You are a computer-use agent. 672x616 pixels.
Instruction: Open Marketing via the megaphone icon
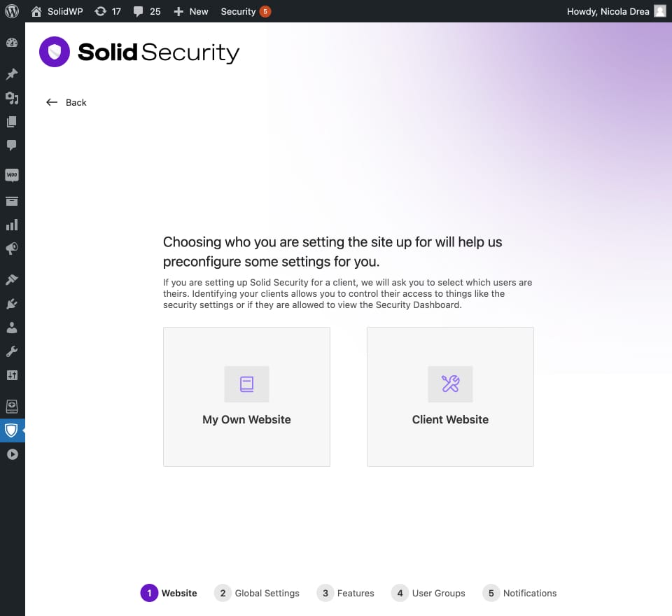click(11, 248)
